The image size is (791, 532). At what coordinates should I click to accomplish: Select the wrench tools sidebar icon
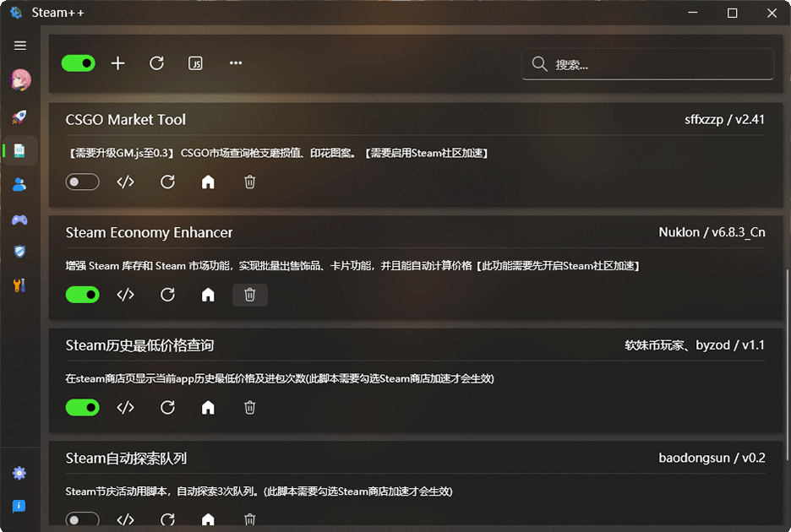point(20,285)
